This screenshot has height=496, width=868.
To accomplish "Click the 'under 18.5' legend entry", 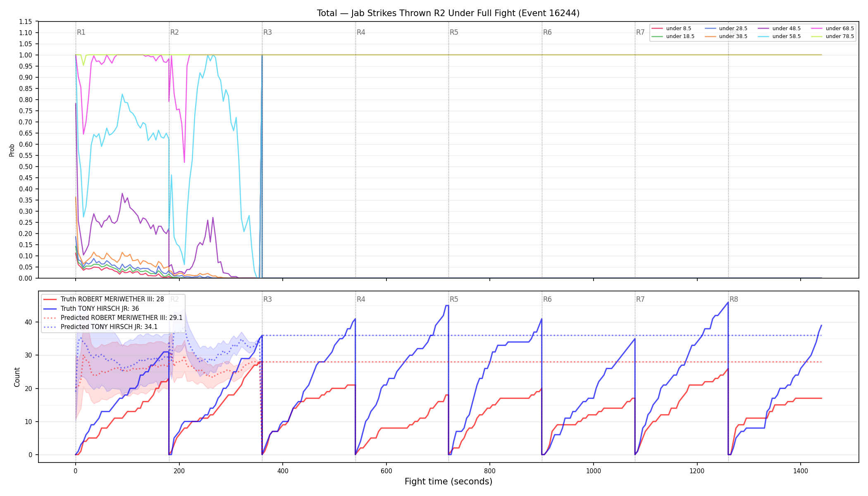I will coord(673,36).
